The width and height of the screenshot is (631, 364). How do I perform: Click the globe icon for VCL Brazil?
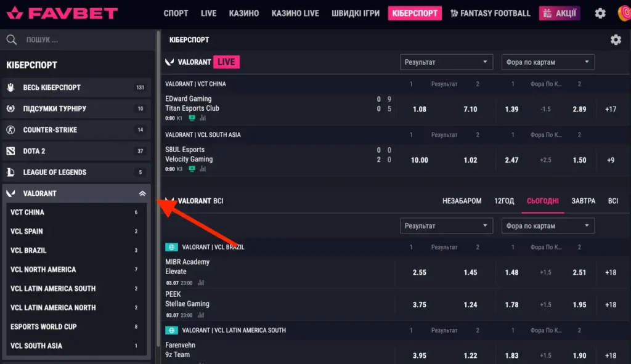click(171, 247)
